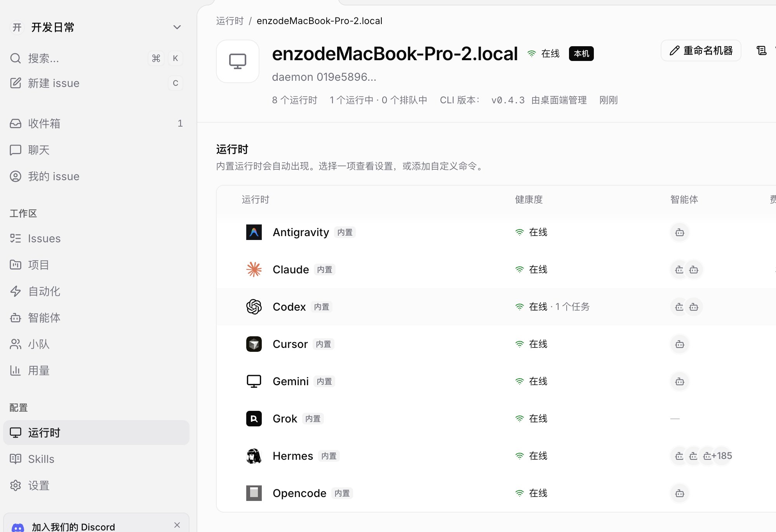The image size is (776, 532).
Task: Open 我的 issue in sidebar
Action: (96, 176)
